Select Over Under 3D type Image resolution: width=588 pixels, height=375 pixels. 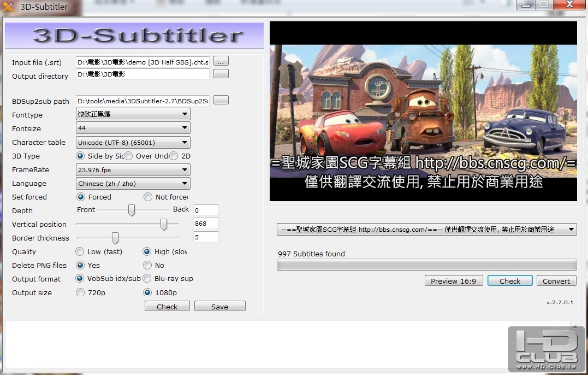pos(128,156)
